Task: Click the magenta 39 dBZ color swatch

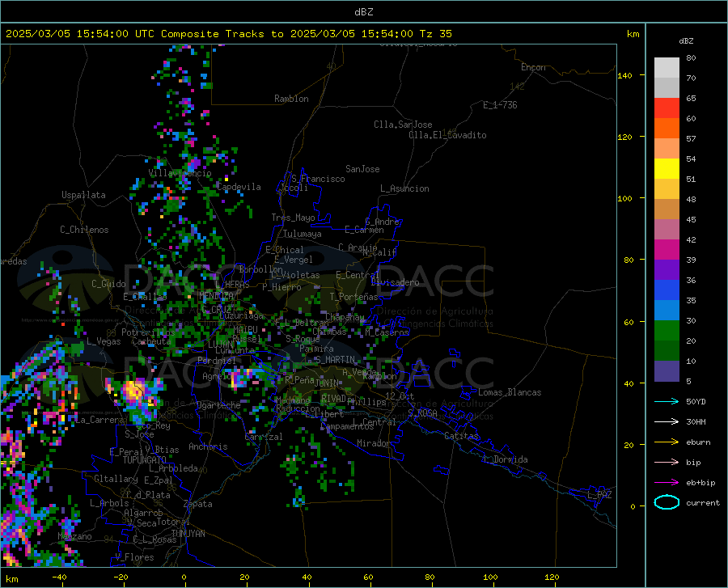Action: [667, 250]
